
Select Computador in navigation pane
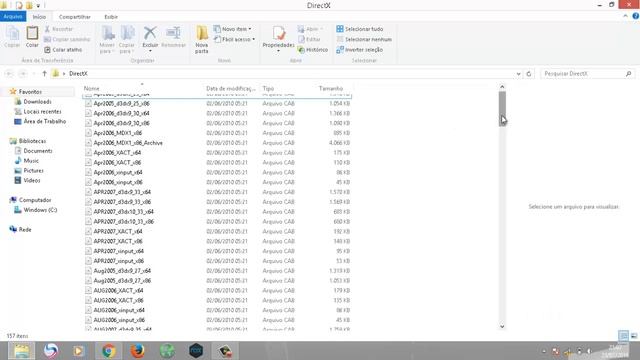[35, 200]
